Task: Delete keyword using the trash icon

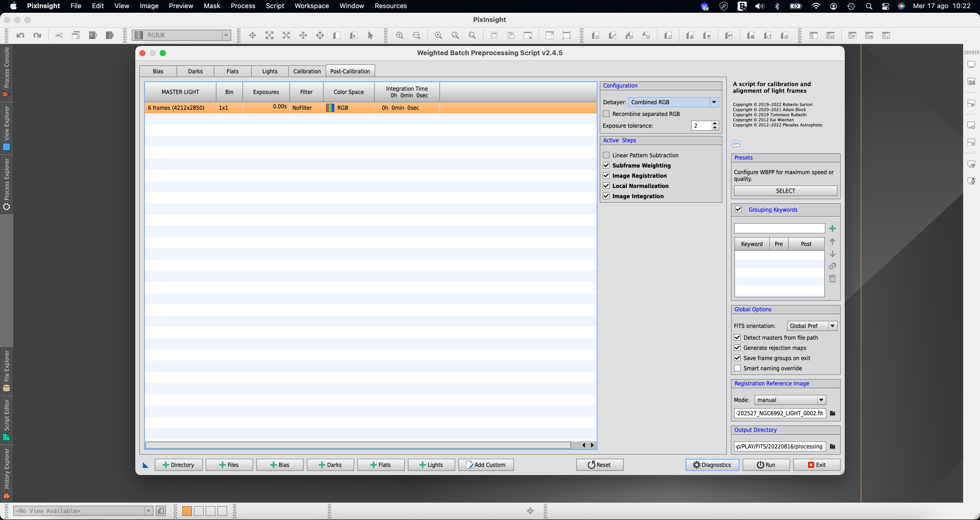Action: coord(832,278)
